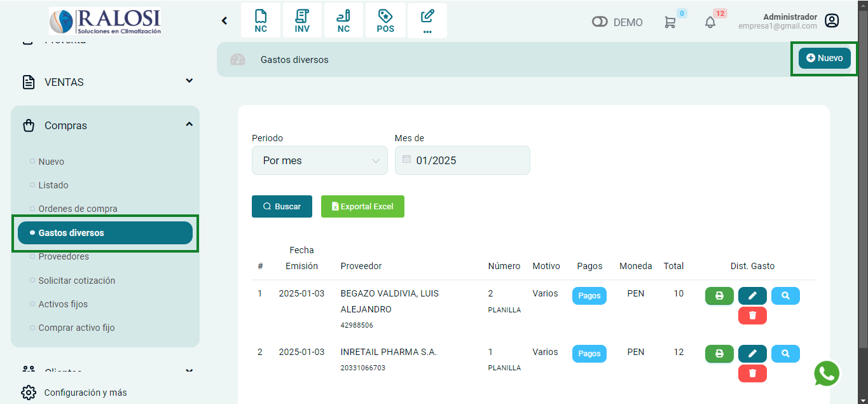Click the user profile avatar icon
This screenshot has height=404, width=868.
click(x=832, y=21)
